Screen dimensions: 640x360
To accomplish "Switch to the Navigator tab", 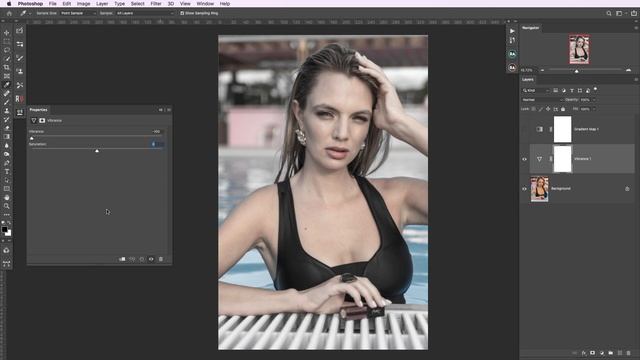I will pos(531,28).
